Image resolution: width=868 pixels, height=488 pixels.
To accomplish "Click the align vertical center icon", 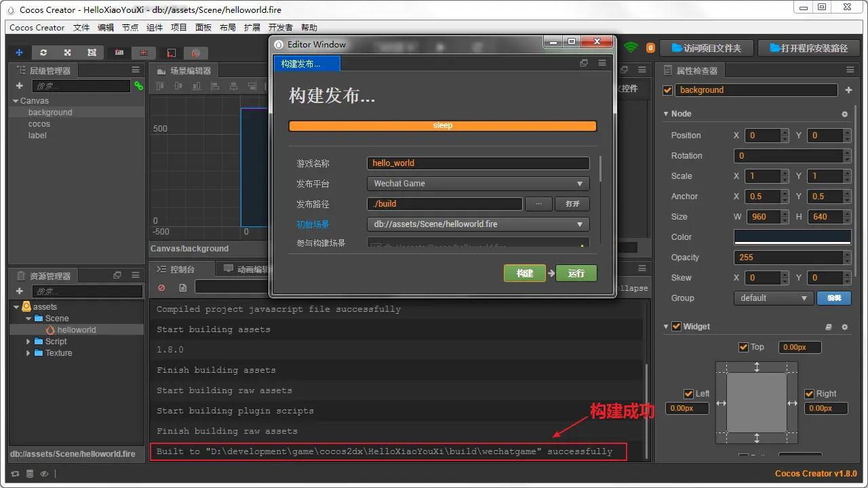I will (179, 86).
